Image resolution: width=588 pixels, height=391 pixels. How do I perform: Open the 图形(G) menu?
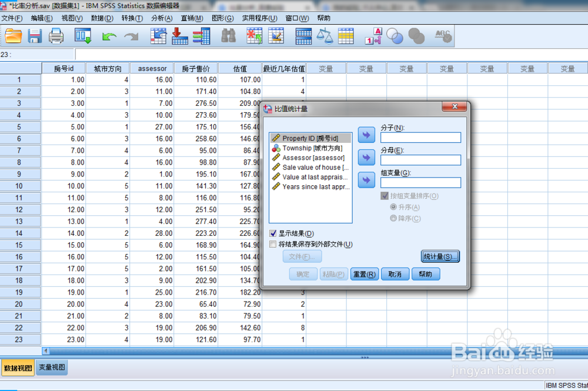(223, 18)
